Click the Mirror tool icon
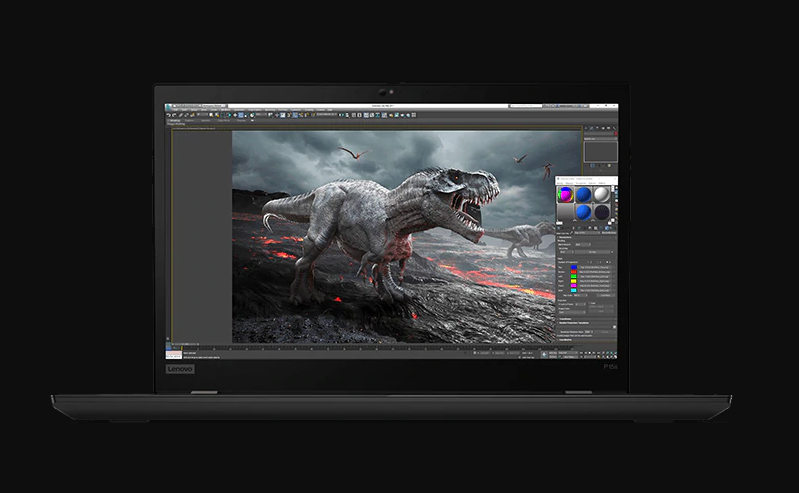The image size is (799, 493). (x=341, y=115)
